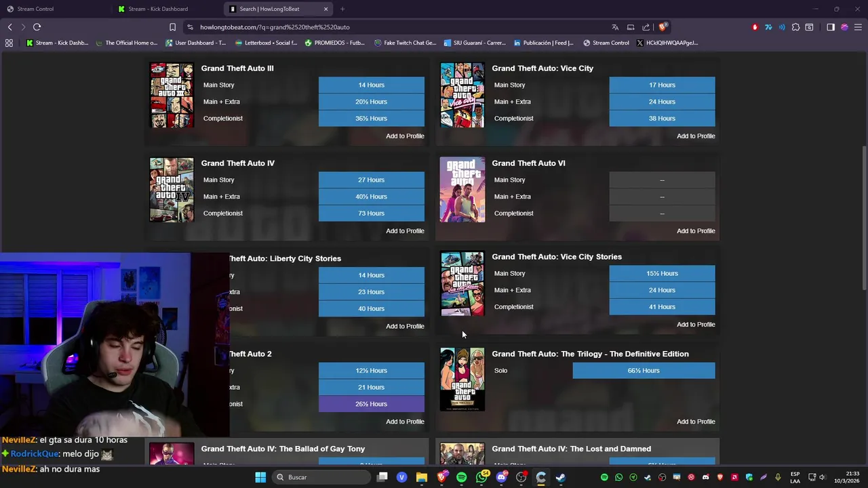Open Grand Theft Auto: Vice City Stories title
868x488 pixels.
(x=557, y=256)
